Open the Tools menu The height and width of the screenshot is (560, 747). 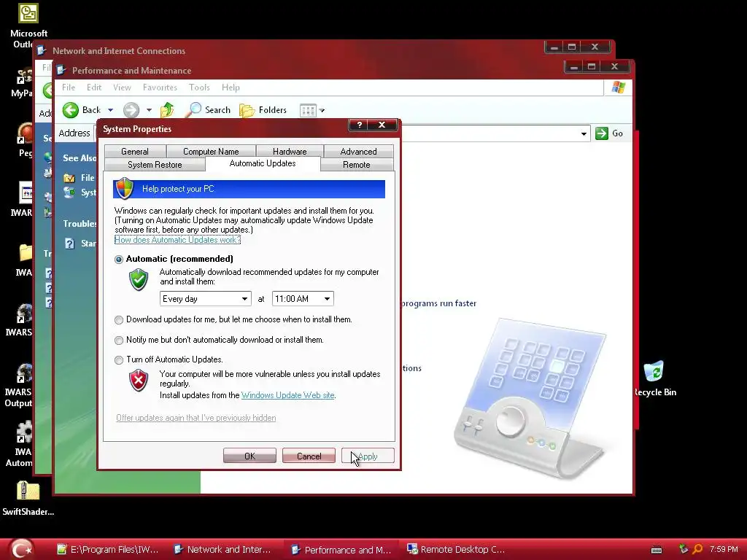[199, 87]
